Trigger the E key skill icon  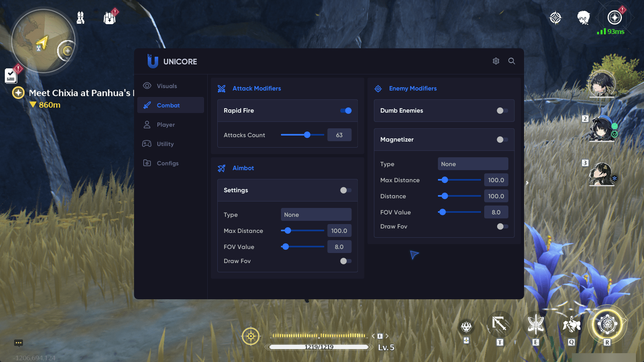(536, 325)
